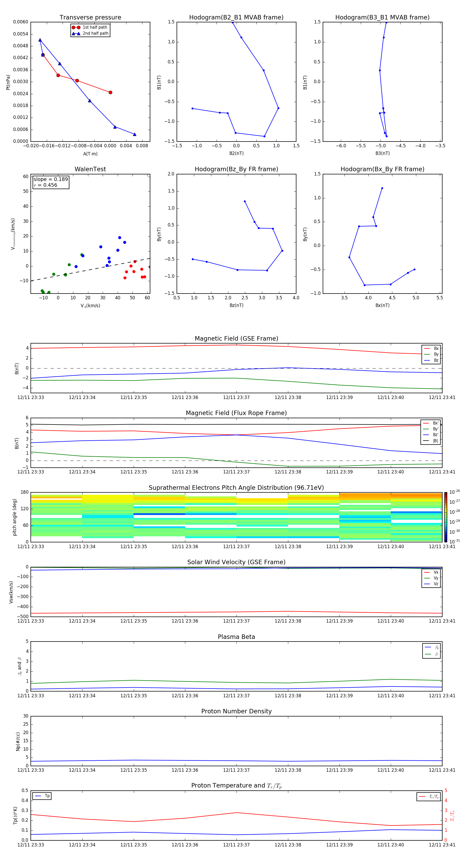The width and height of the screenshot is (473, 868).
Task: Click the 'slope = 0.189' annotation
Action: (x=51, y=179)
